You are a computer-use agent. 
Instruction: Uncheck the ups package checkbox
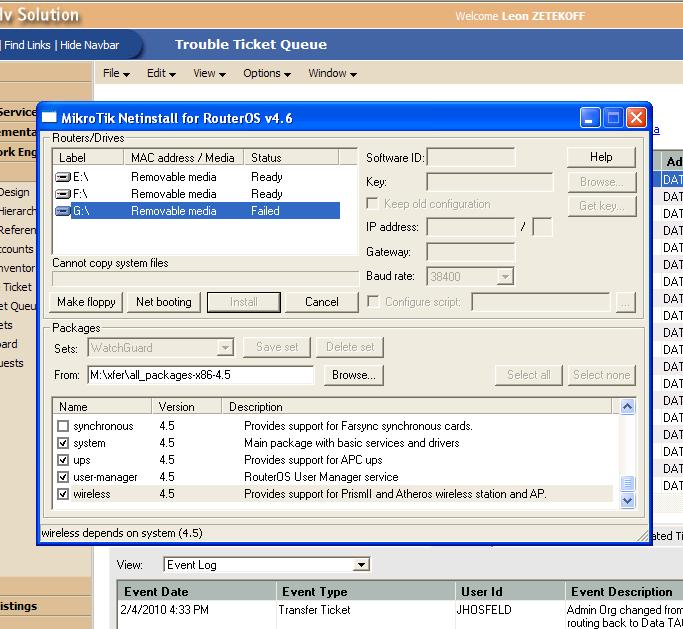(63, 460)
